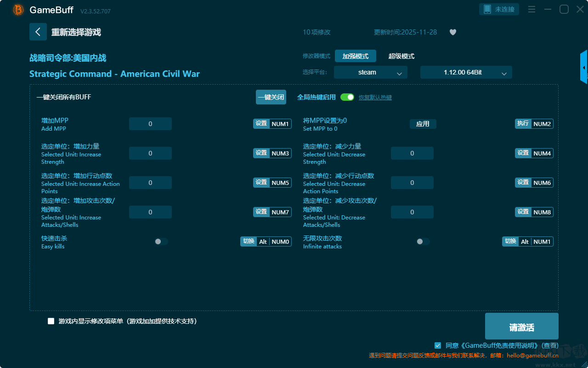Switch to 超级模式 mode tab

pos(401,56)
